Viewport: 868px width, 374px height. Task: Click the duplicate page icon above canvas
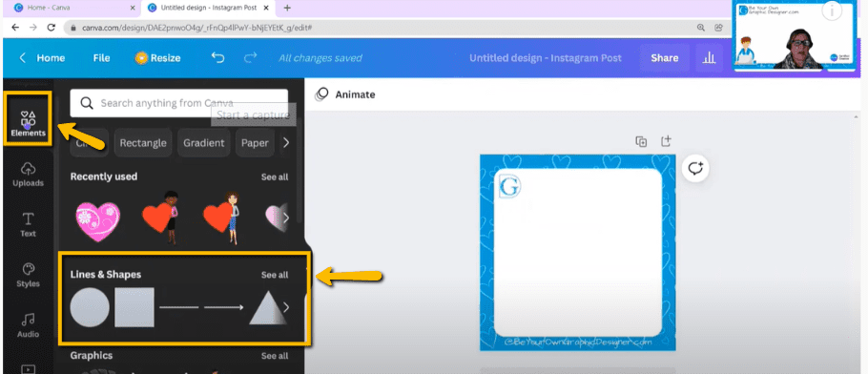[641, 141]
